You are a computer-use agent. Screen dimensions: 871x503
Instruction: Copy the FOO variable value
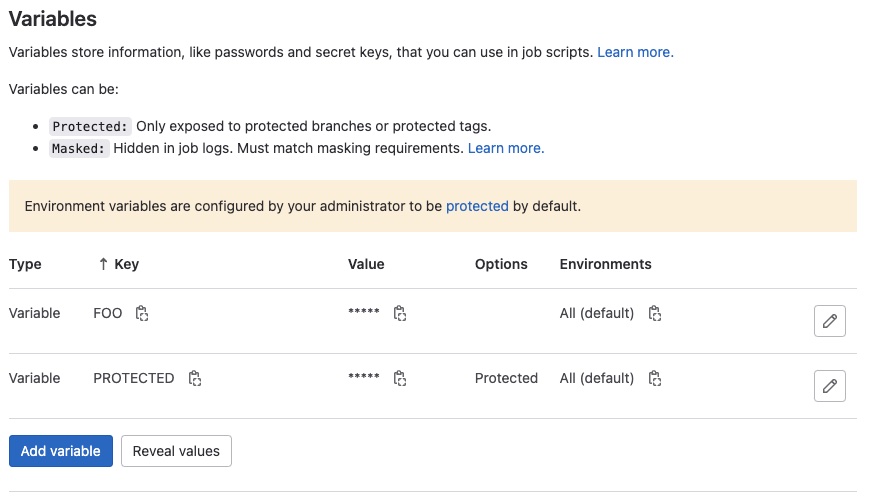pyautogui.click(x=400, y=314)
